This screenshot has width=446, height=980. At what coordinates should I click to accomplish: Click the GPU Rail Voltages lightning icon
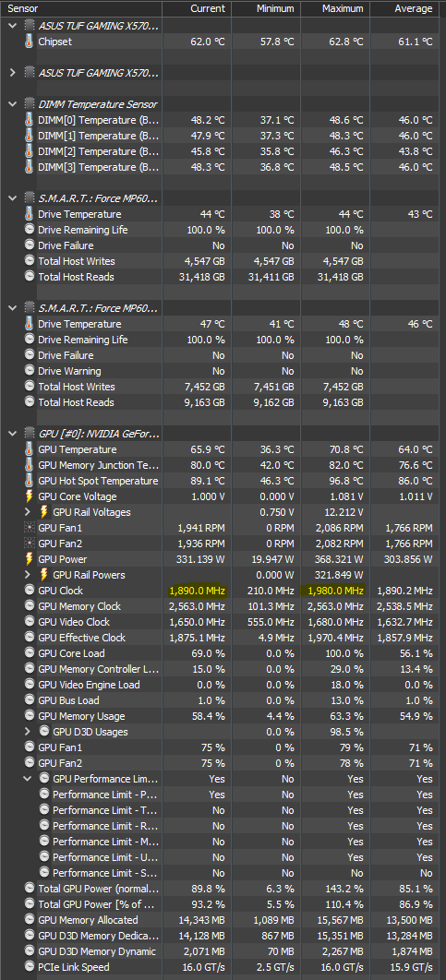43,512
